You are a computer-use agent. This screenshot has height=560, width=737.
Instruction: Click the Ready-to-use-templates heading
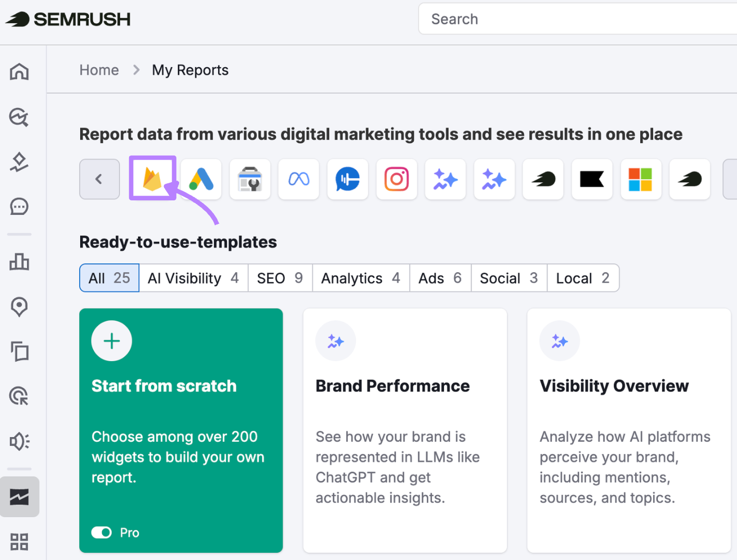coord(178,242)
